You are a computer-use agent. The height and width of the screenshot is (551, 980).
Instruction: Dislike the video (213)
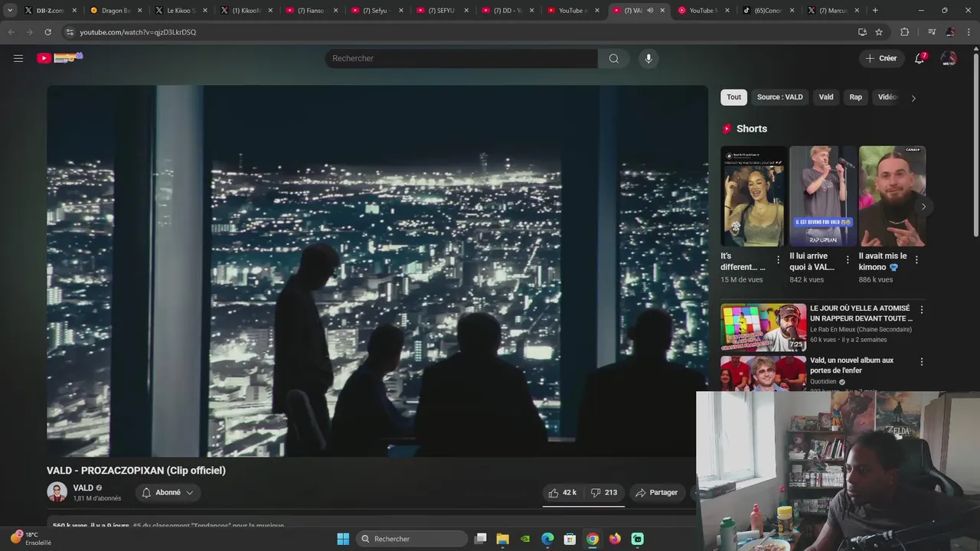(604, 493)
